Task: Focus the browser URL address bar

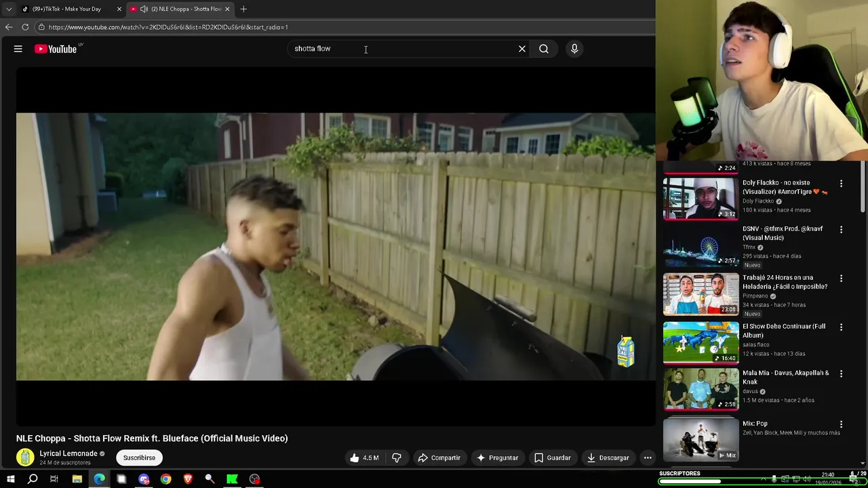Action: coord(346,27)
